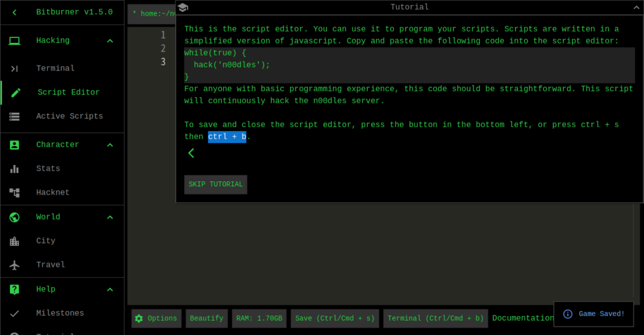Click the hack('n00dles'); code line

pos(231,65)
